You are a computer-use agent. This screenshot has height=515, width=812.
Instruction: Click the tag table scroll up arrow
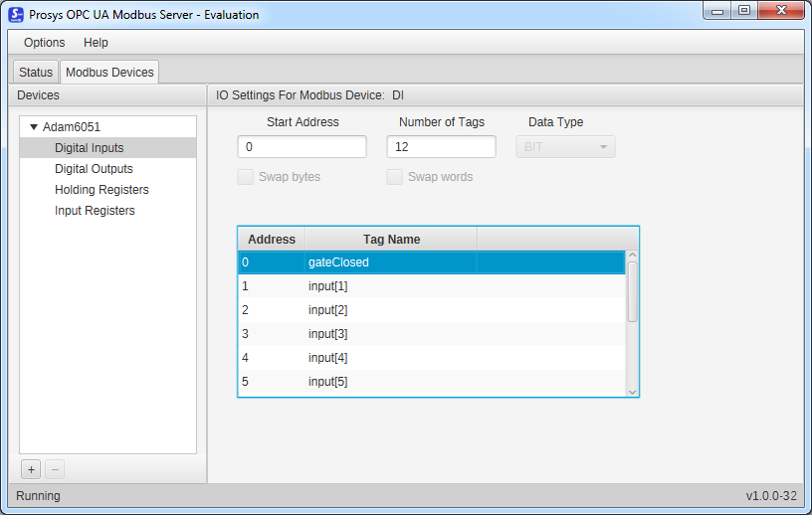(632, 256)
